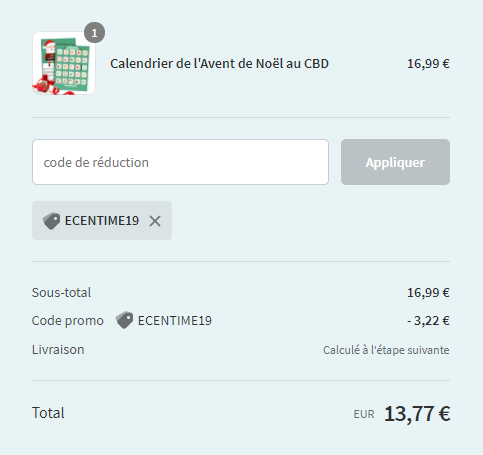
Task: Click the tag icon in the ECENTIME19 chip
Action: pyautogui.click(x=51, y=221)
